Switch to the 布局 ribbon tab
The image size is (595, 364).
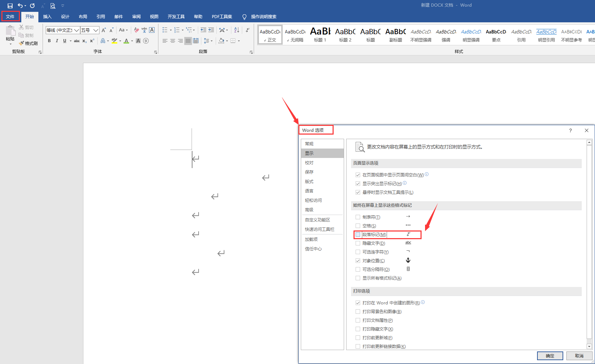click(83, 16)
